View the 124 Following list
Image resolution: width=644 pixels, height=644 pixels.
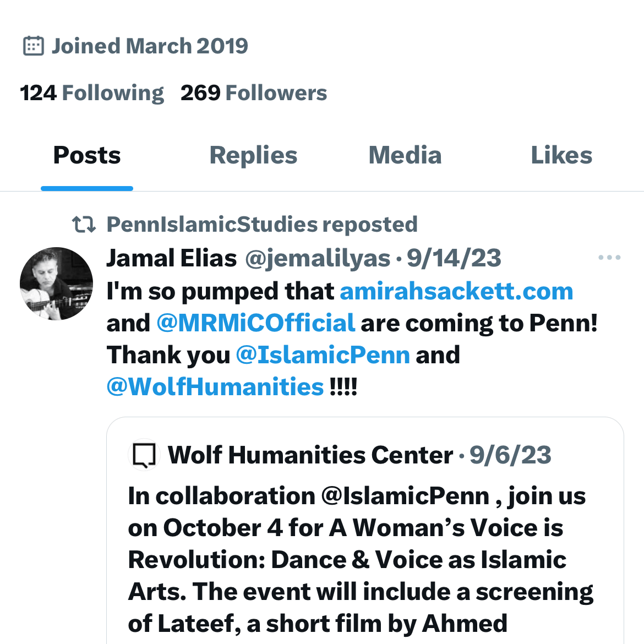click(92, 93)
